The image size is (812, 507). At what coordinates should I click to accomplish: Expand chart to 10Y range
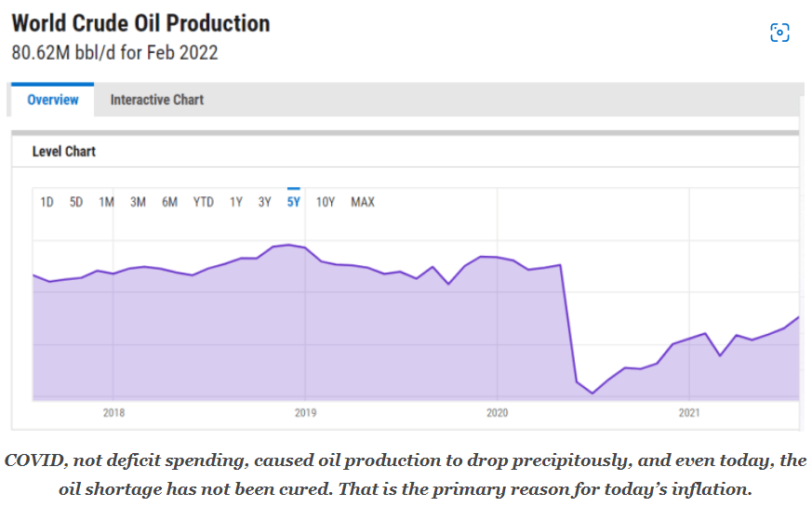[x=326, y=202]
